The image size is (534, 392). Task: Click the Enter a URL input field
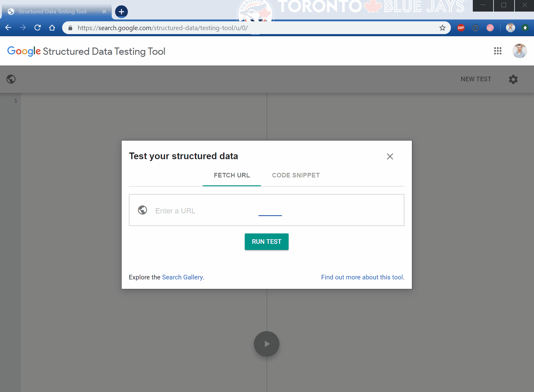point(267,210)
